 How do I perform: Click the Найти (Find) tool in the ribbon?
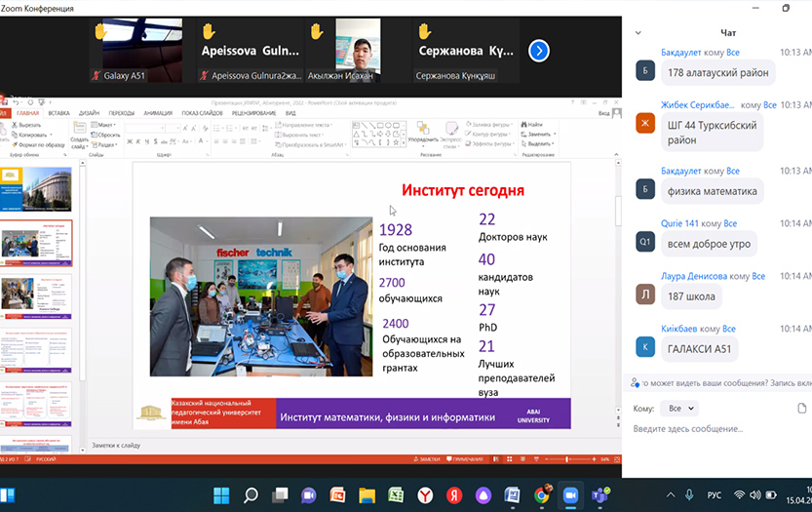(x=532, y=125)
